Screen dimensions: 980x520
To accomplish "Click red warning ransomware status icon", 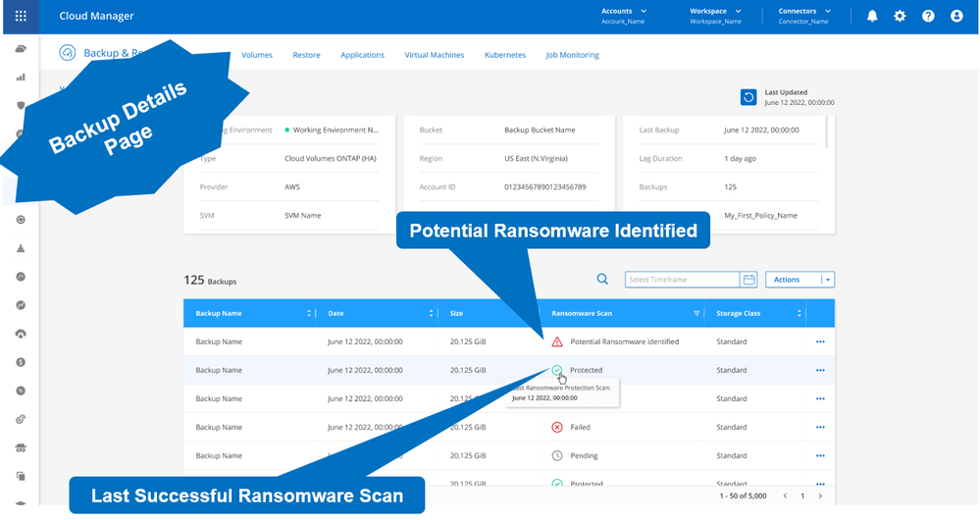I will point(557,341).
